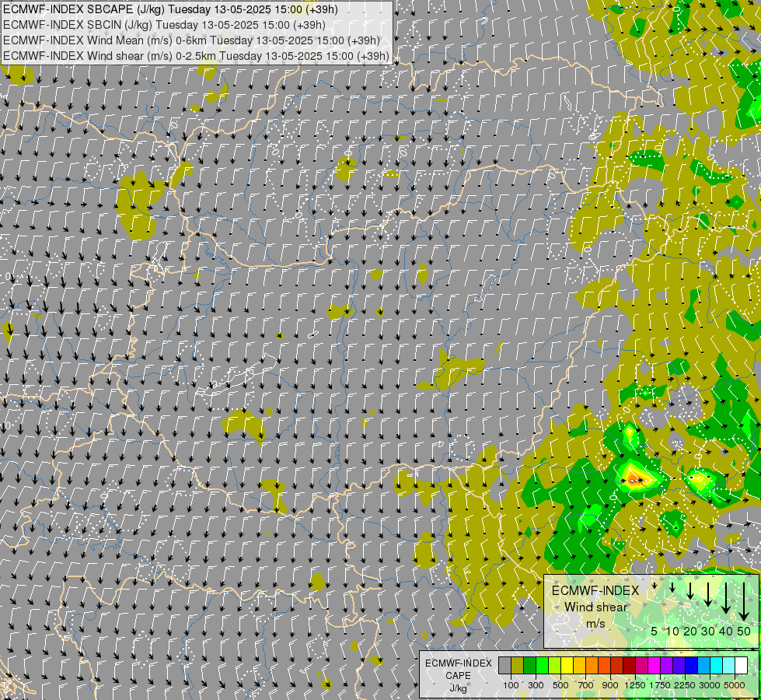Click the SBCIN (J/kg) header line
This screenshot has height=700, width=761.
165,25
